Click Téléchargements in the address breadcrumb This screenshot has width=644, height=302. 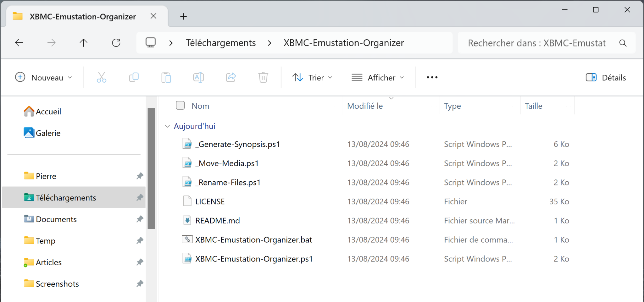coord(221,43)
